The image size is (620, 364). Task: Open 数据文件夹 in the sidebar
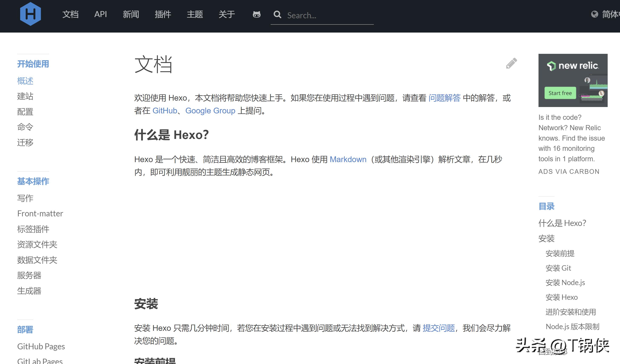37,260
